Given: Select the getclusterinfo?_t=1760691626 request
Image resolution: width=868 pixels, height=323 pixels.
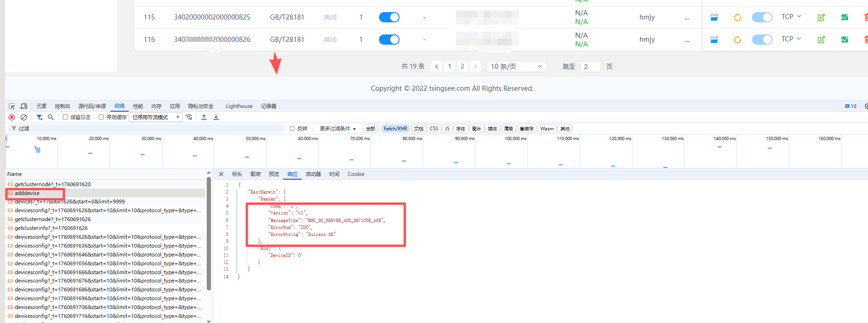Looking at the screenshot, I should (105, 228).
